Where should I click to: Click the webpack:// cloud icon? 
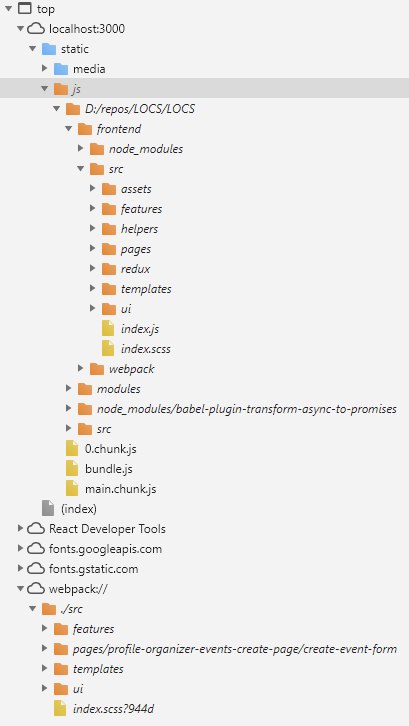tap(36, 588)
